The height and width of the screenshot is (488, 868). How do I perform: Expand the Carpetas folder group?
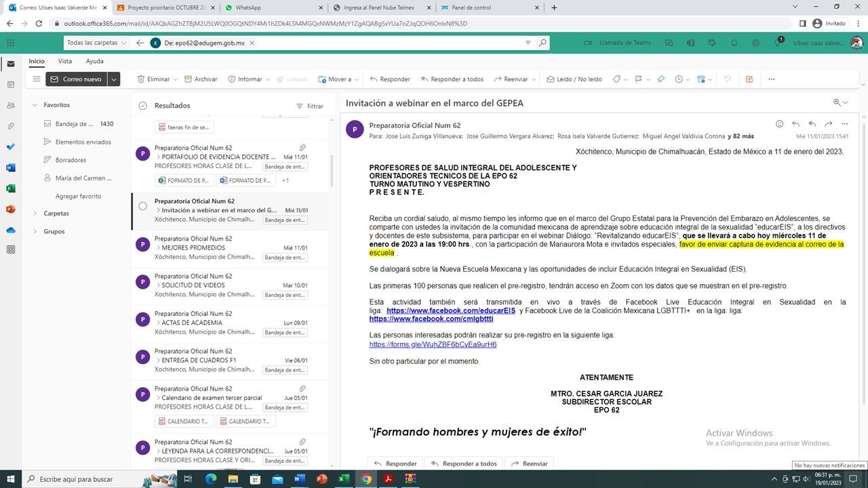tap(35, 213)
